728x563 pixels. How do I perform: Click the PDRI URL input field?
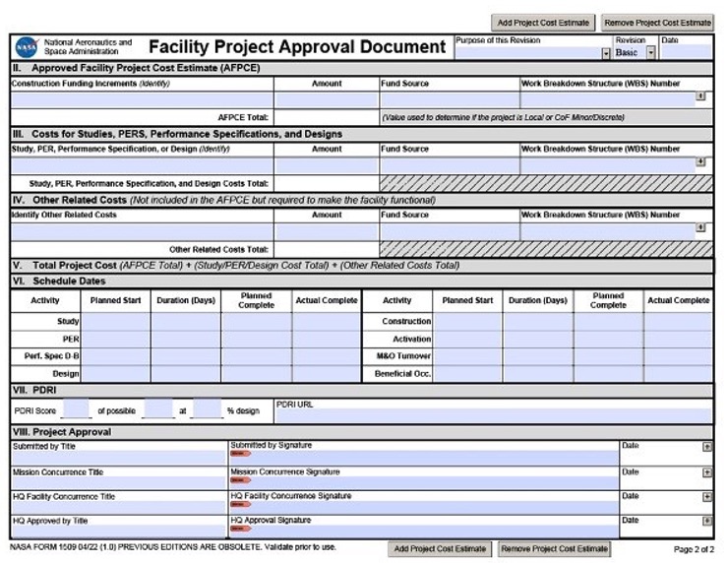coord(492,415)
